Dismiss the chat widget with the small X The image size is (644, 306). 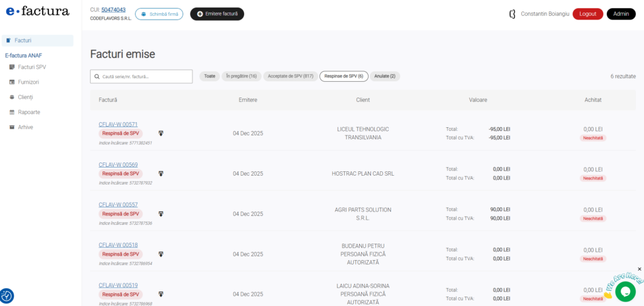click(640, 269)
